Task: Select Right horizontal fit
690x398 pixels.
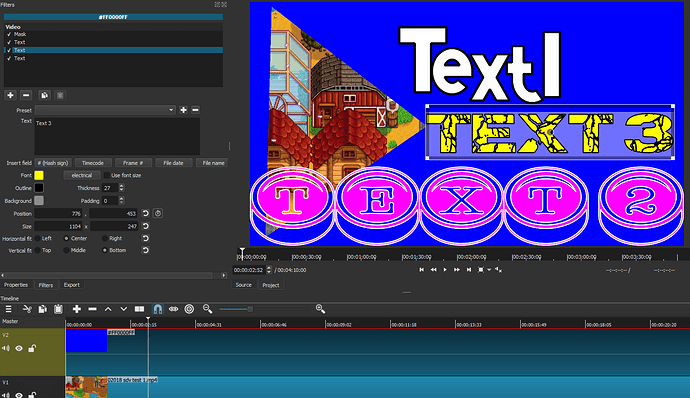Action: [x=105, y=238]
